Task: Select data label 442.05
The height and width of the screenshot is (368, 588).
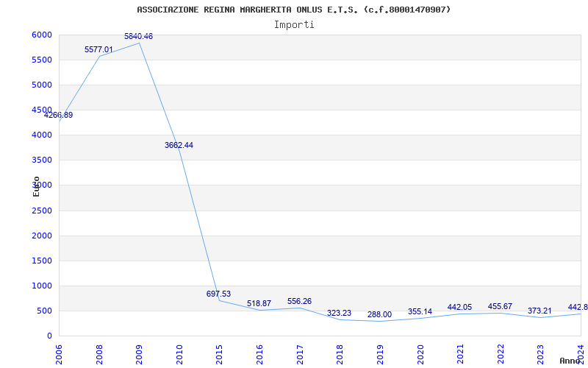Action: [460, 308]
